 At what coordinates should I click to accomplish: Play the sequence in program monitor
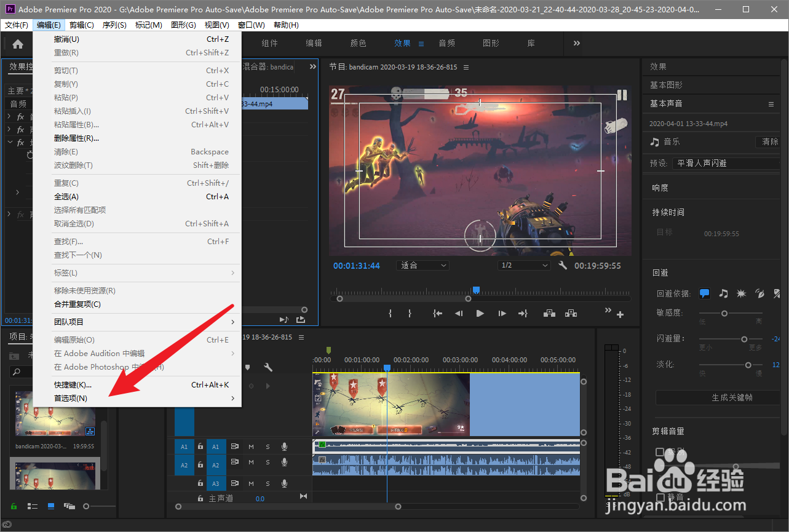coord(480,313)
